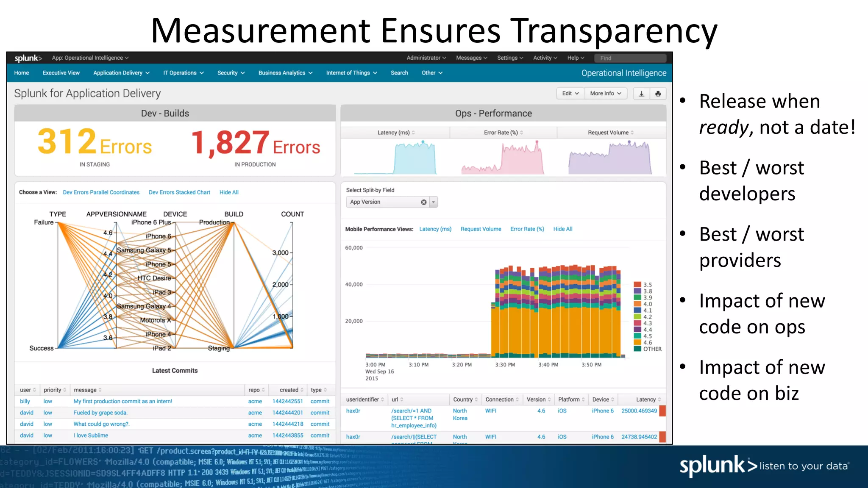Sort the Error Rate (%) panel
The image size is (868, 488).
504,133
